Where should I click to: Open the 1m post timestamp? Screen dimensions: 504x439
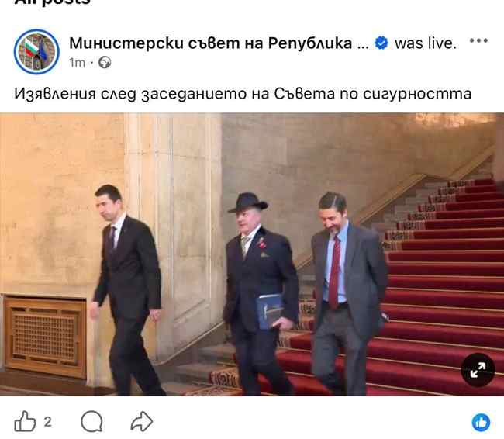77,63
